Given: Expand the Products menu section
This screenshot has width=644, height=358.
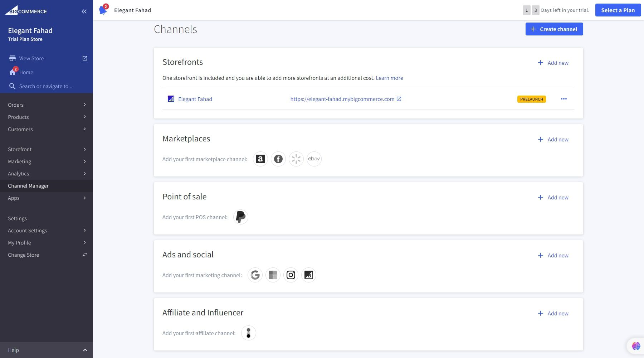Looking at the screenshot, I should click(18, 117).
